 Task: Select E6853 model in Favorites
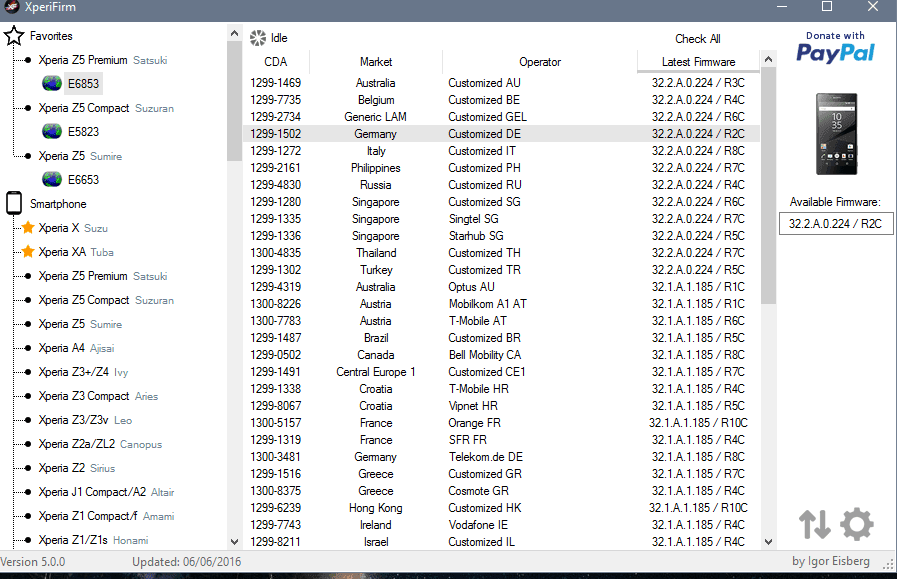84,84
